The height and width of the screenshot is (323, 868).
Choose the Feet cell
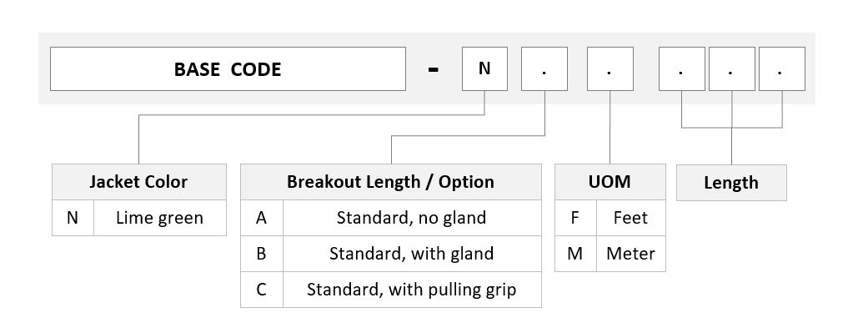pyautogui.click(x=631, y=218)
